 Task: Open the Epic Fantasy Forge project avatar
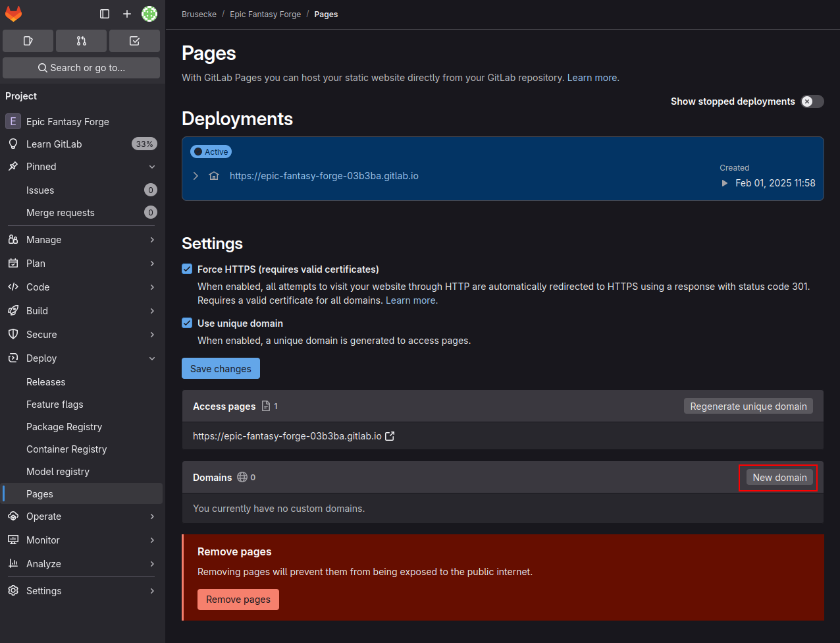point(13,122)
